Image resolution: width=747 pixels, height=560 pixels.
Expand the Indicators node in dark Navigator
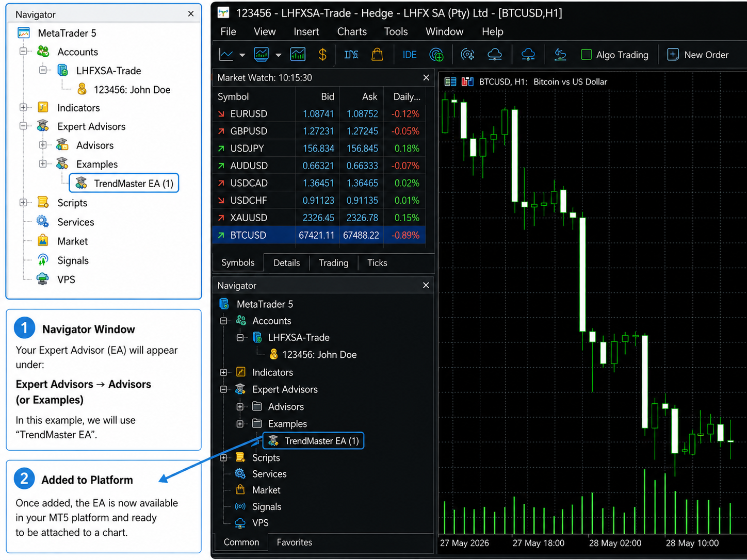click(223, 372)
